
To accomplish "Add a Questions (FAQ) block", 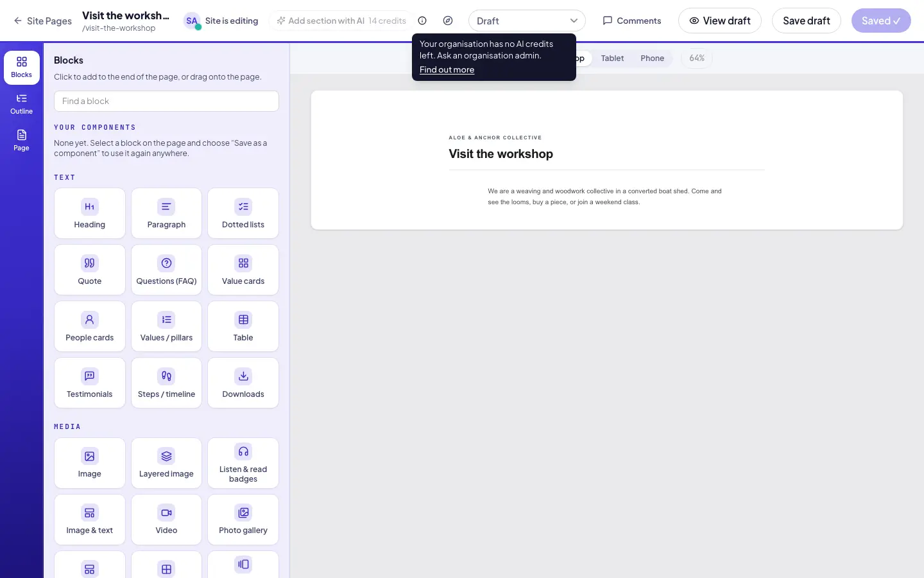I will 166,270.
